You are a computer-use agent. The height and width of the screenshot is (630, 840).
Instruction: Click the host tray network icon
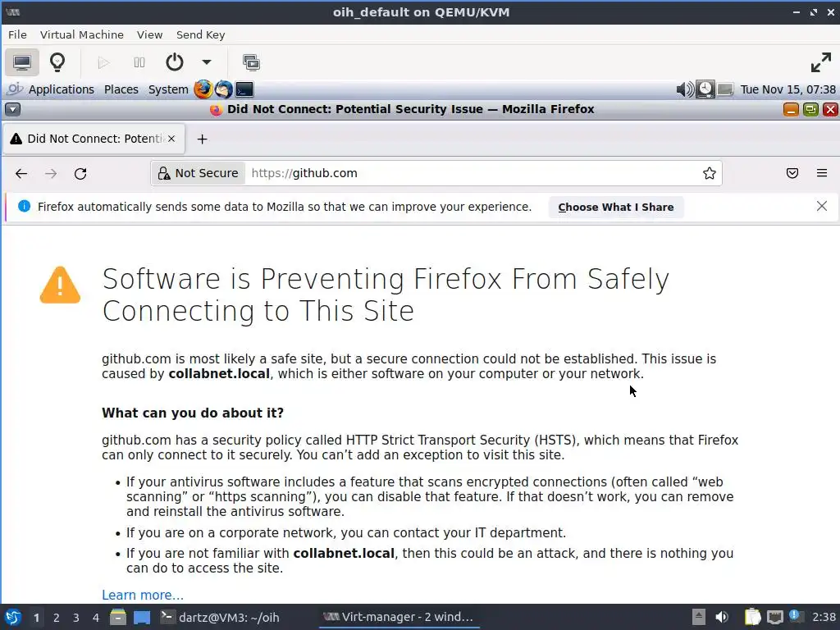click(774, 617)
